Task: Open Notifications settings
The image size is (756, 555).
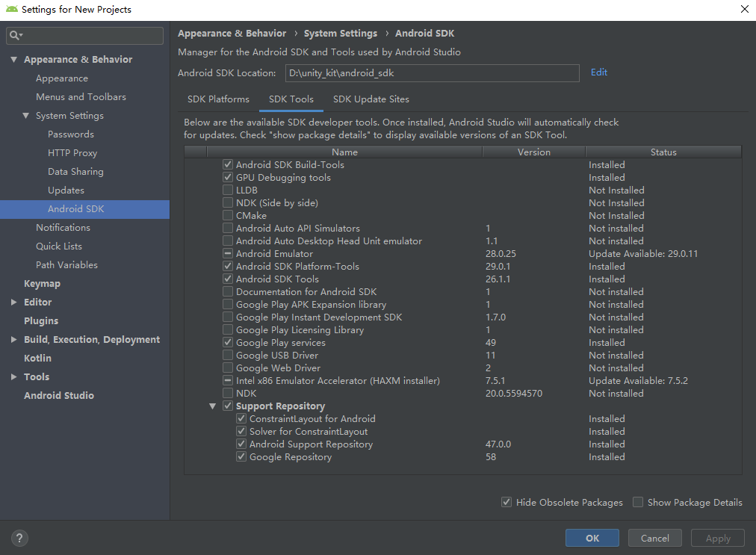Action: [x=63, y=228]
